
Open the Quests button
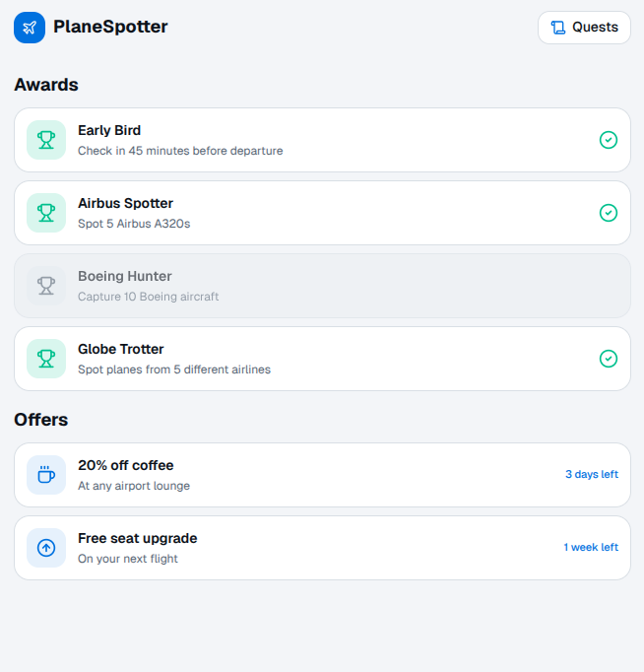pos(584,28)
